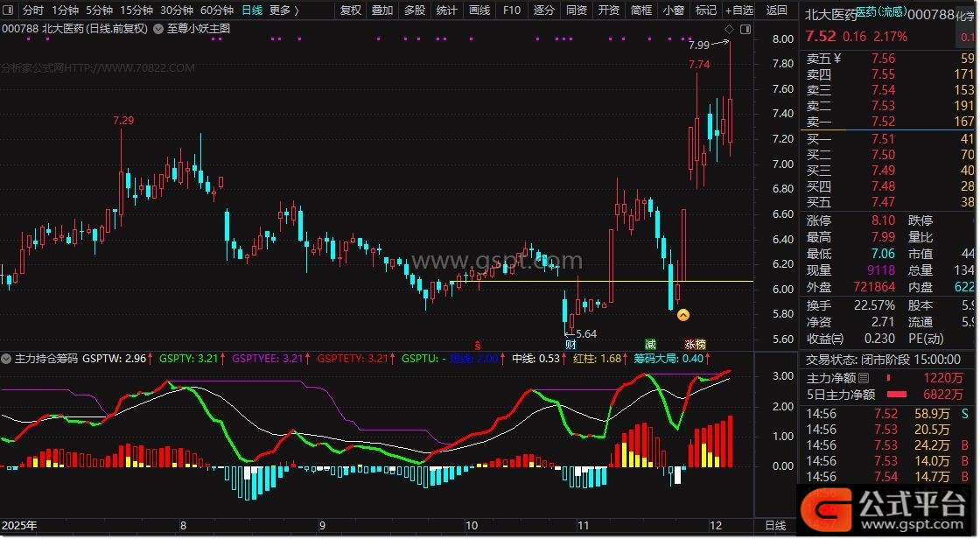980x539 pixels.
Task: Click the orange up-arrow signal marker
Action: (x=682, y=315)
